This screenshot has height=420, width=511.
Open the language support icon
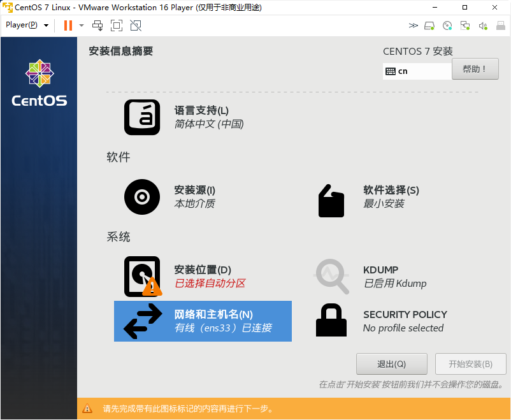[142, 117]
